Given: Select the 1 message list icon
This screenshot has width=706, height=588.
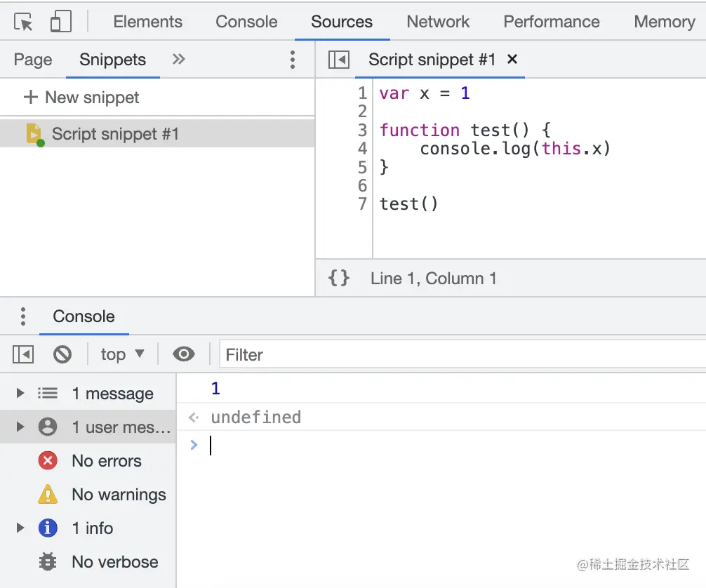Looking at the screenshot, I should 47,393.
